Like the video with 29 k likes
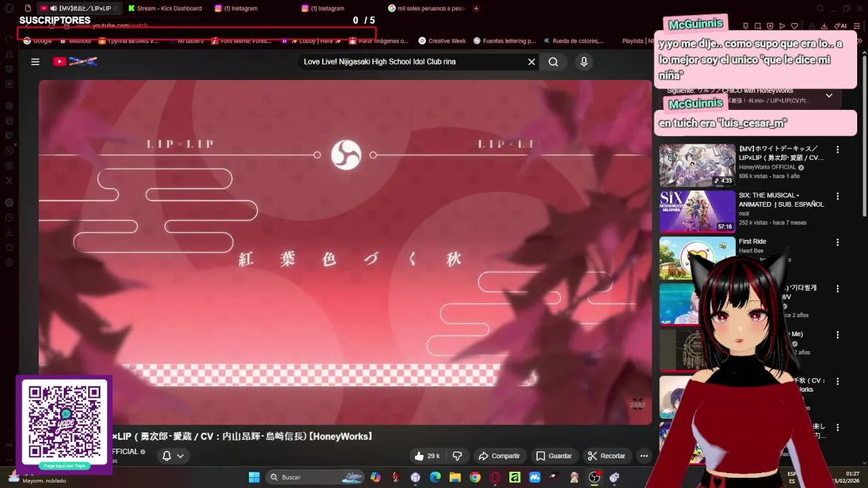Viewport: 868px width, 488px height. point(427,456)
